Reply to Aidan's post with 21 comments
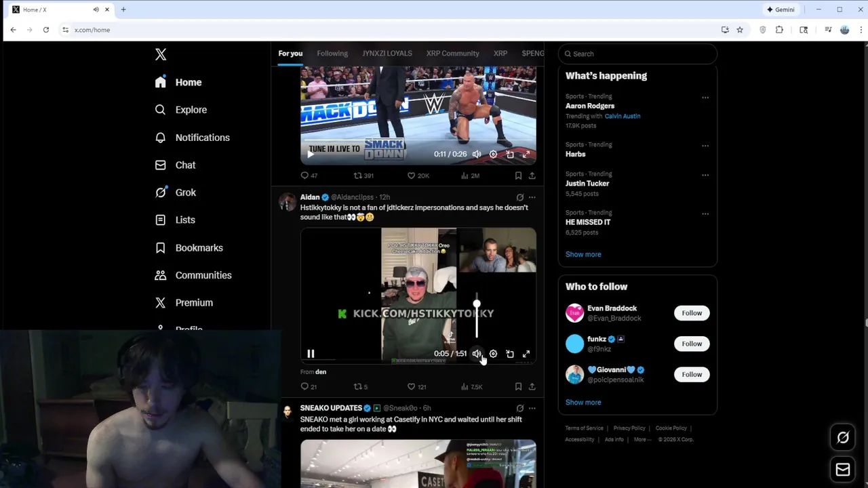This screenshot has width=868, height=488. click(x=309, y=387)
